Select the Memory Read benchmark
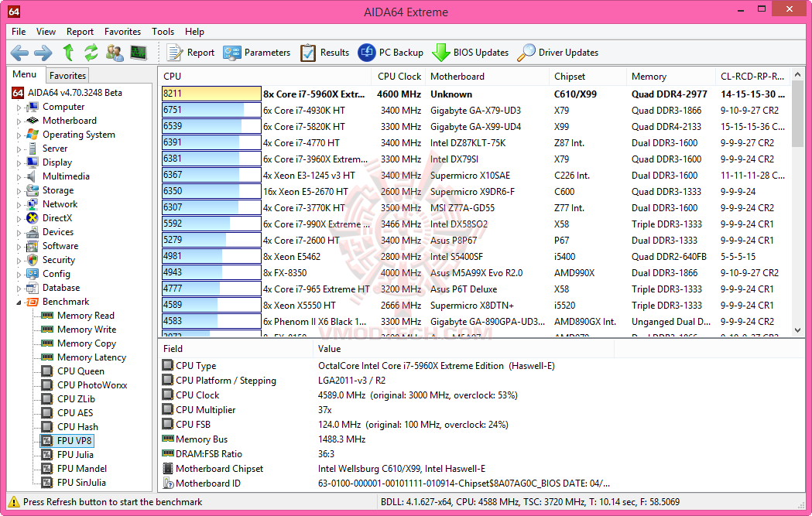 pos(86,316)
